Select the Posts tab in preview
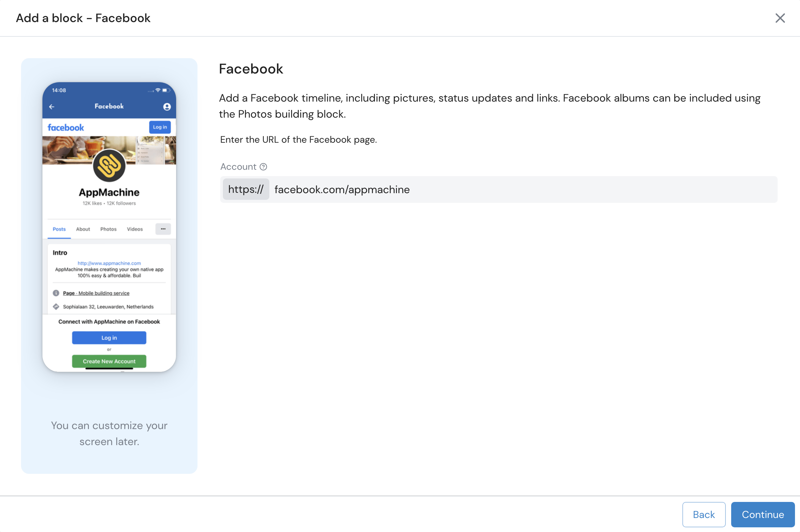The width and height of the screenshot is (800, 532). pos(59,229)
